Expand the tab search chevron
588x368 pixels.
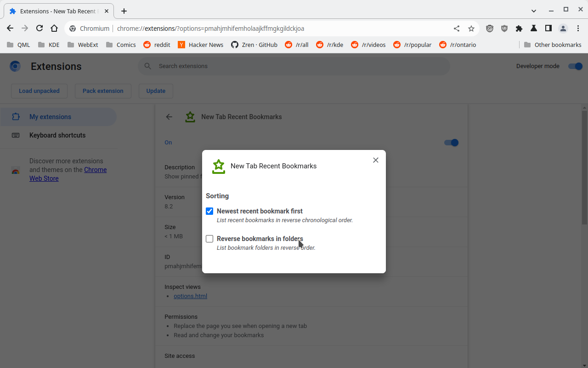click(x=534, y=11)
